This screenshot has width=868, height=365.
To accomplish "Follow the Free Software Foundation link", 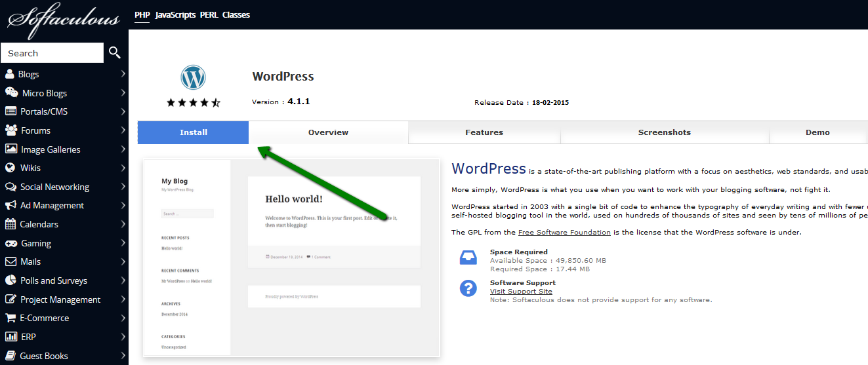I will coord(564,233).
